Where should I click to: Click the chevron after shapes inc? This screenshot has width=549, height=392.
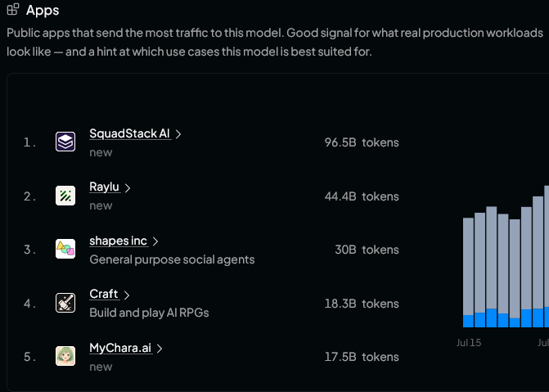(155, 241)
